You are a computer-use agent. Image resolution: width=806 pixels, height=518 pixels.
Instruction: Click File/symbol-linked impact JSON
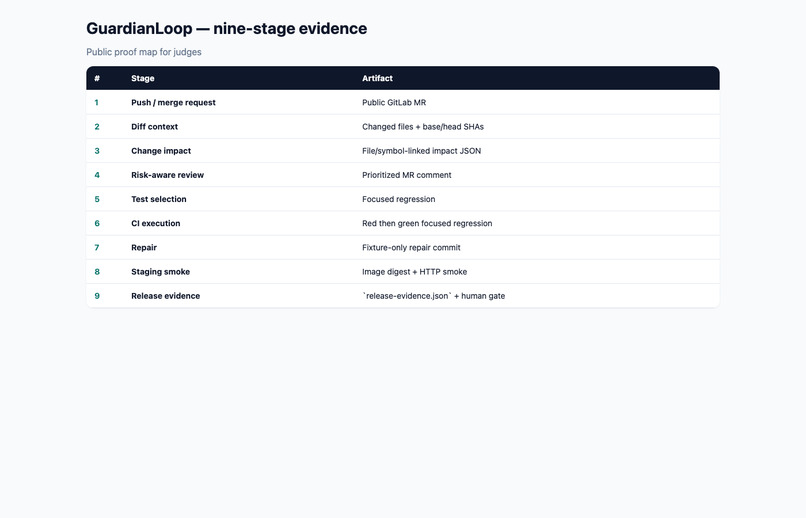pyautogui.click(x=422, y=151)
